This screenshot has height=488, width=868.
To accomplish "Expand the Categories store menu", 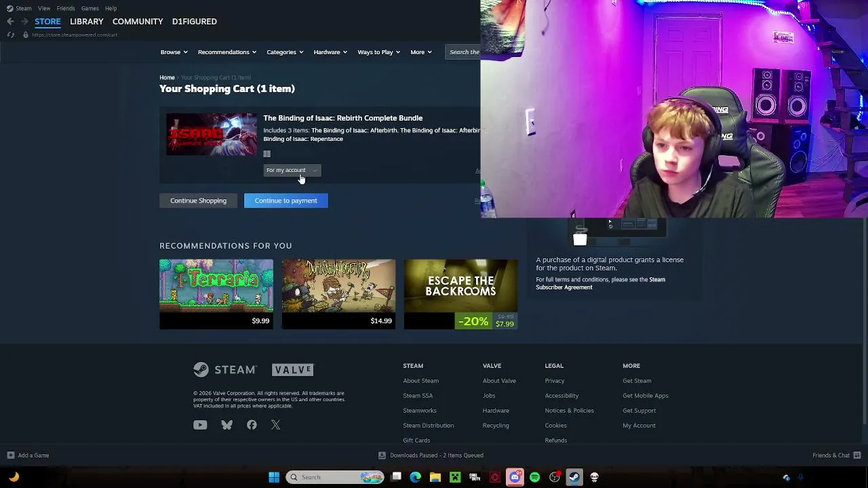I will coord(285,52).
